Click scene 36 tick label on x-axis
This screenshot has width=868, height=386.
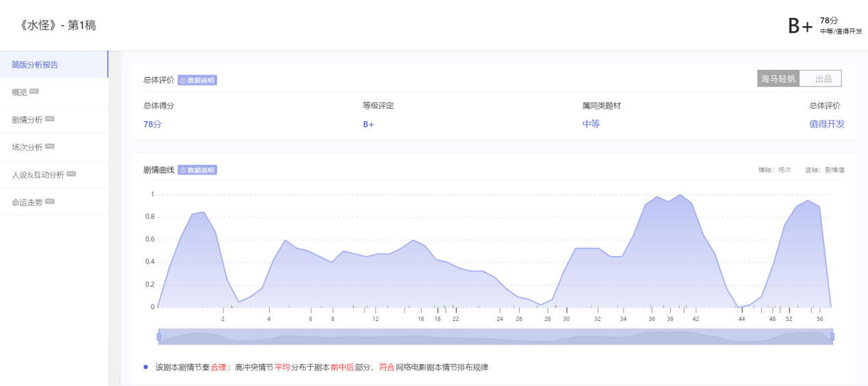coord(652,319)
